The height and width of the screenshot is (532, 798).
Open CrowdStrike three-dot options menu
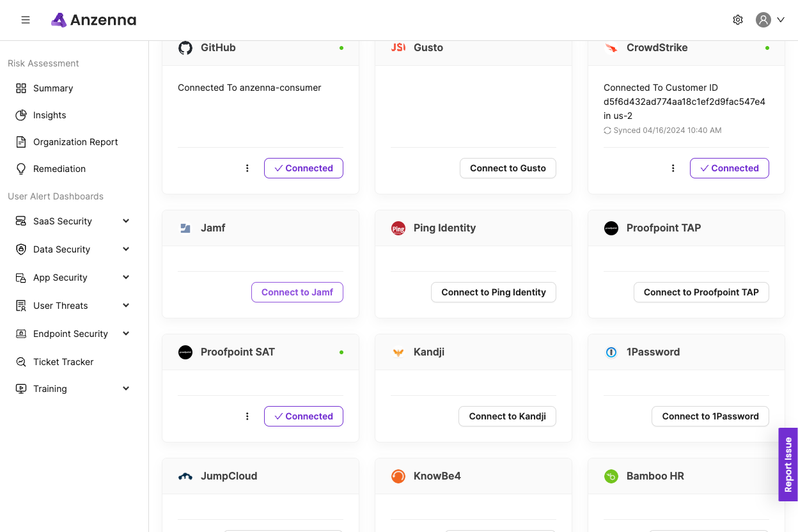click(673, 168)
